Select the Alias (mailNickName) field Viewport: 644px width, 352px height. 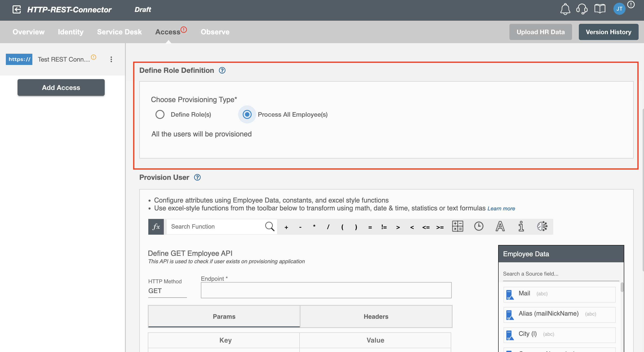(559, 314)
